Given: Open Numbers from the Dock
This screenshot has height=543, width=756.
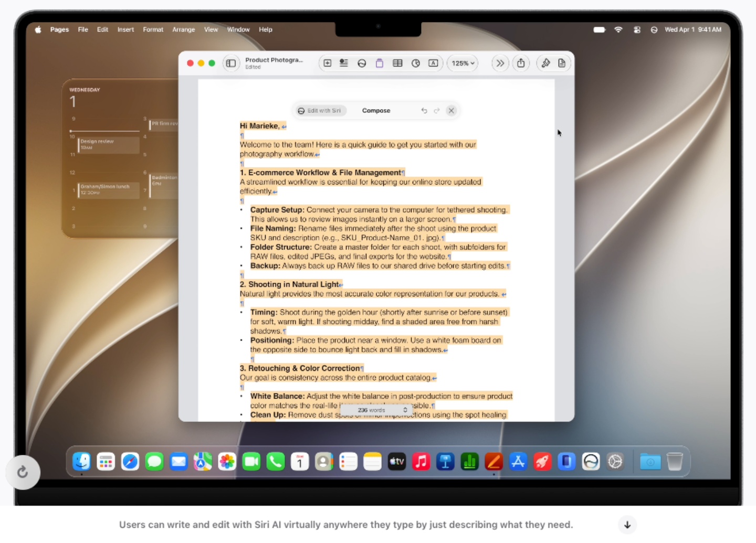Looking at the screenshot, I should [470, 462].
